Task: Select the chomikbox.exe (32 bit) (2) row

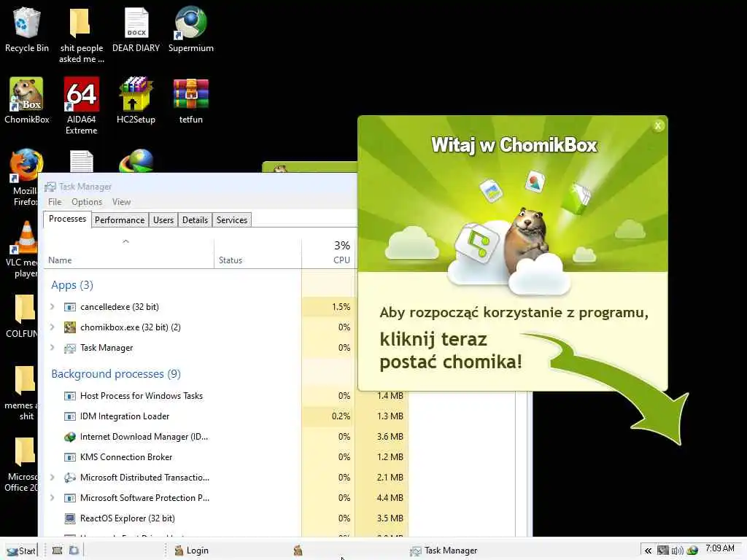Action: (x=200, y=327)
